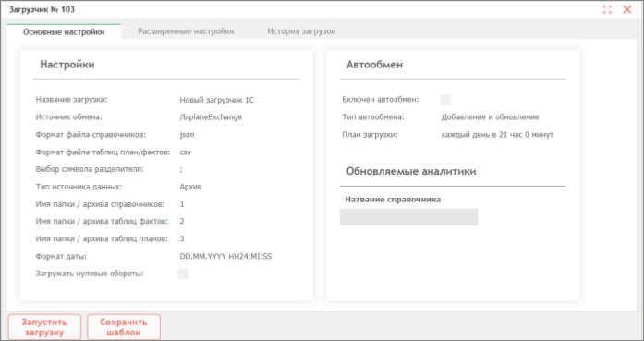Click Название загрузки label
This screenshot has width=644, height=341.
tap(71, 100)
